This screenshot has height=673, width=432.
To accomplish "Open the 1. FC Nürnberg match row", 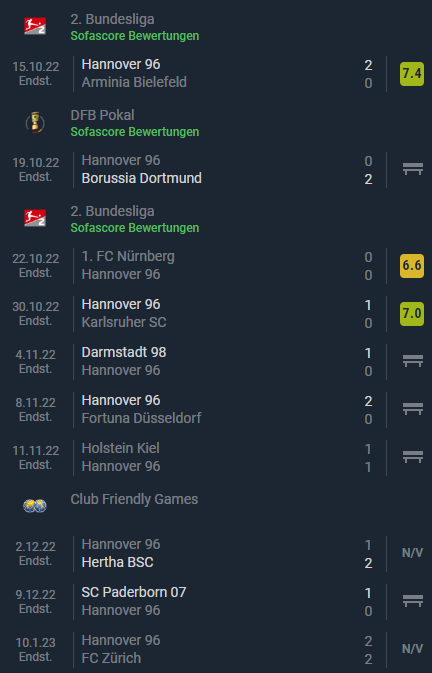I will tap(216, 266).
